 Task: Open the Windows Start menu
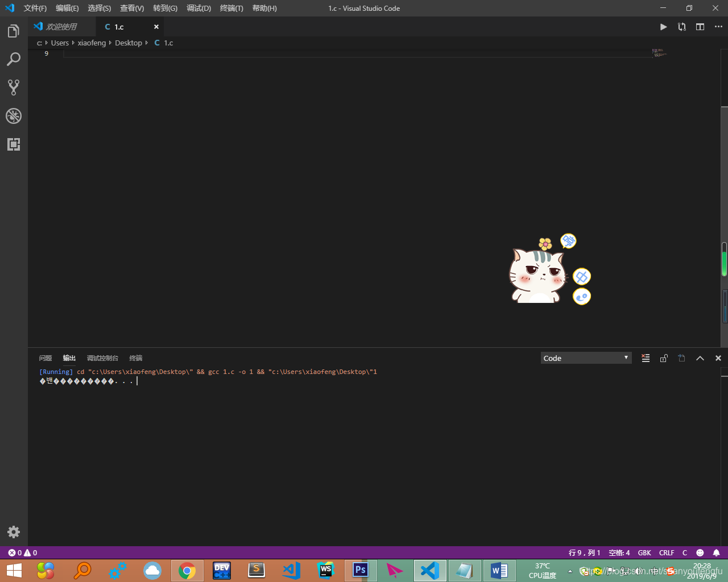pyautogui.click(x=14, y=570)
